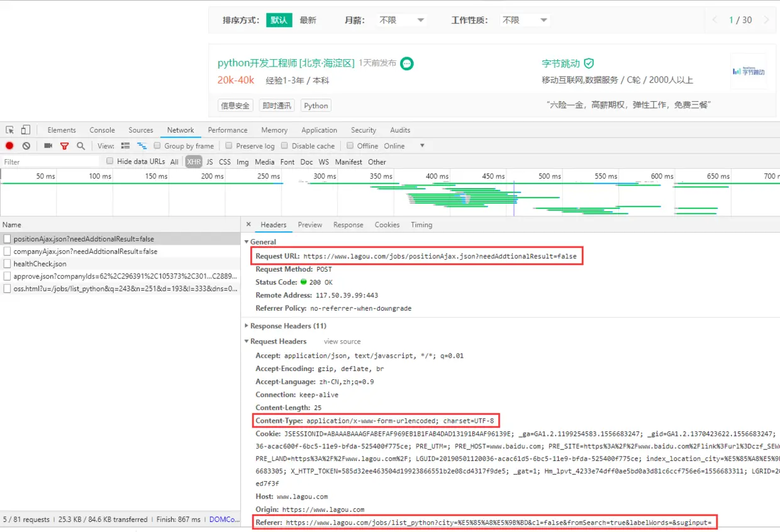Enable Group by frame checkbox

point(157,145)
